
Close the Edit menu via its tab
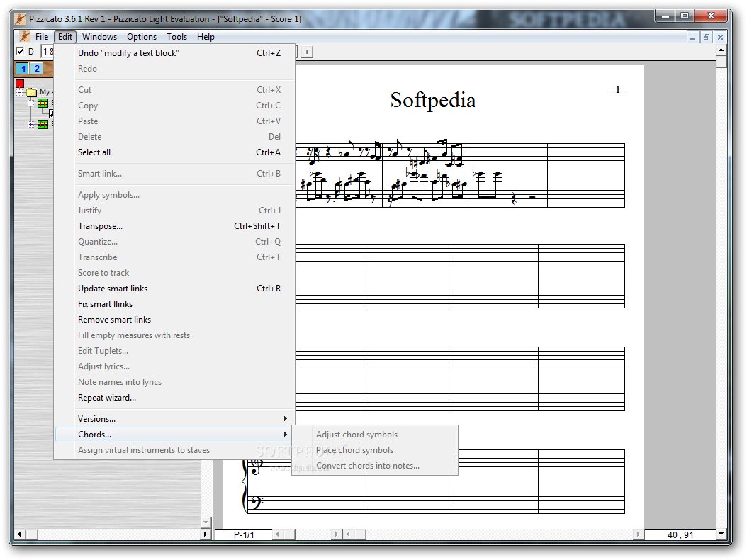coord(64,37)
